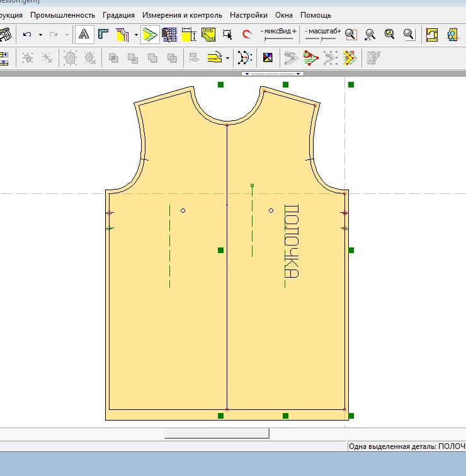Click the yellow seam fold arrow icon
466x476 pixels.
[x=215, y=57]
